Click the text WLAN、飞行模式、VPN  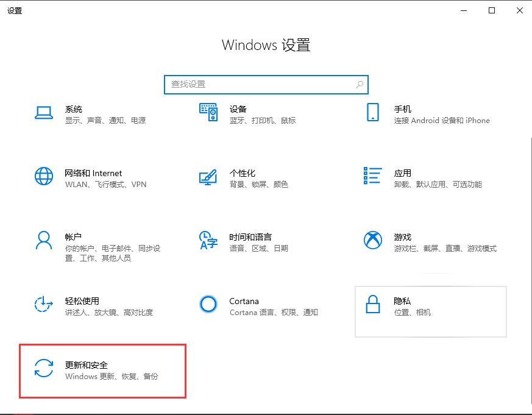click(105, 184)
